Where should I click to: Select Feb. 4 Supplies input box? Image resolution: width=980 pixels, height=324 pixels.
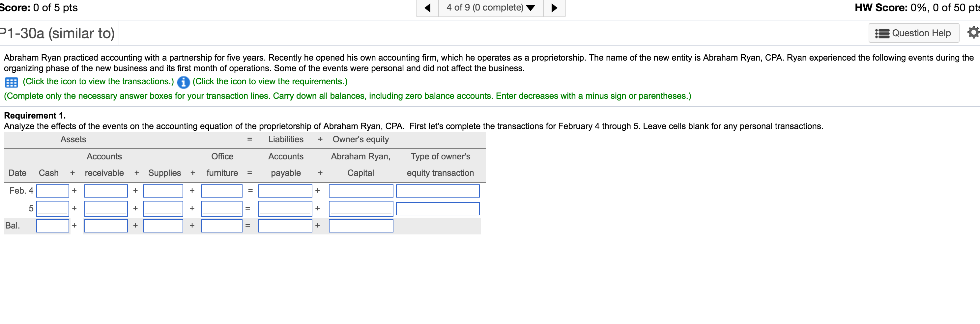163,191
